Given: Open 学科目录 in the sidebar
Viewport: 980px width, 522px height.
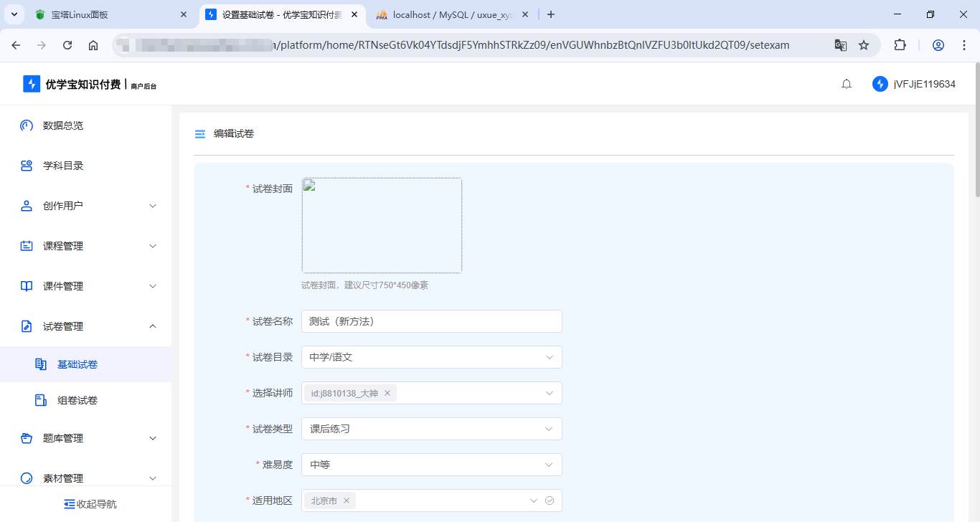Looking at the screenshot, I should 63,166.
